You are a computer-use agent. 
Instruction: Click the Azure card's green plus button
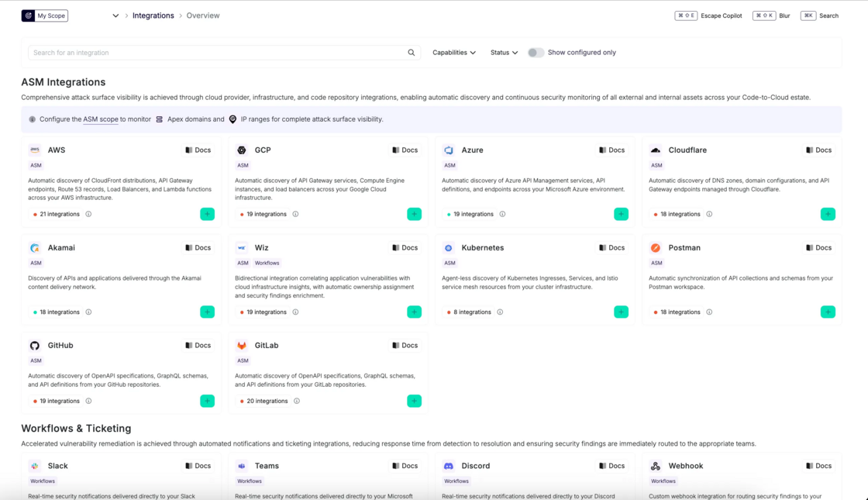(x=621, y=214)
